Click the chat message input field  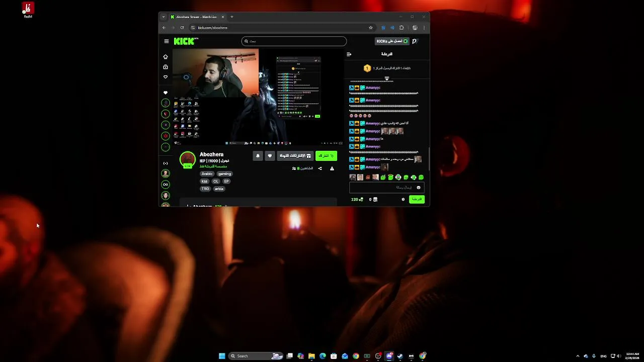click(x=387, y=188)
